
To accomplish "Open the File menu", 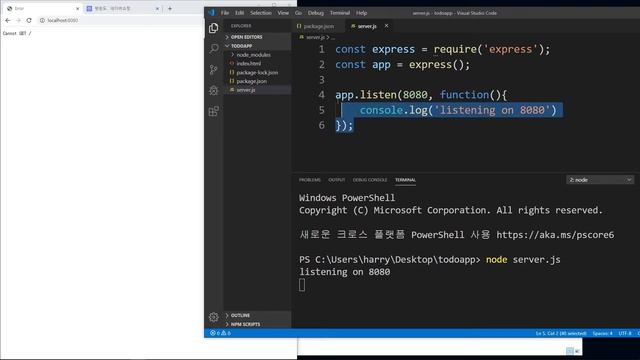I will 225,13.
